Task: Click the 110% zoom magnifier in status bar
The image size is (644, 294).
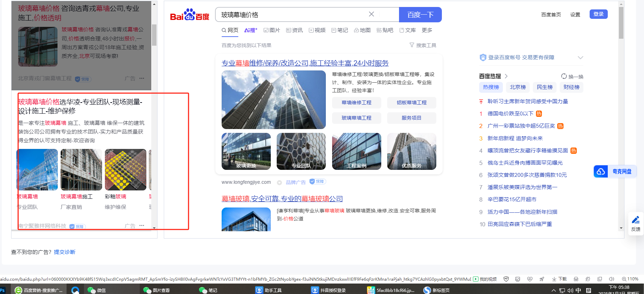Action: [624, 279]
